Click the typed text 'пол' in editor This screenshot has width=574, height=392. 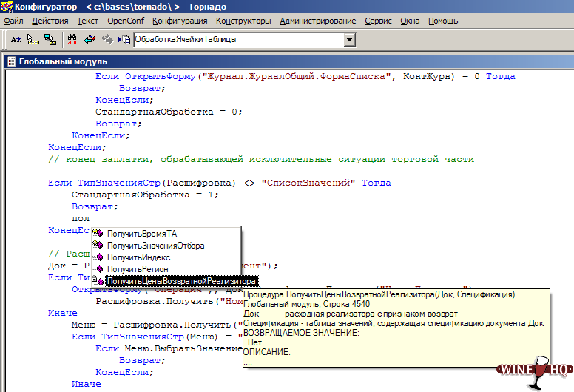(81, 218)
